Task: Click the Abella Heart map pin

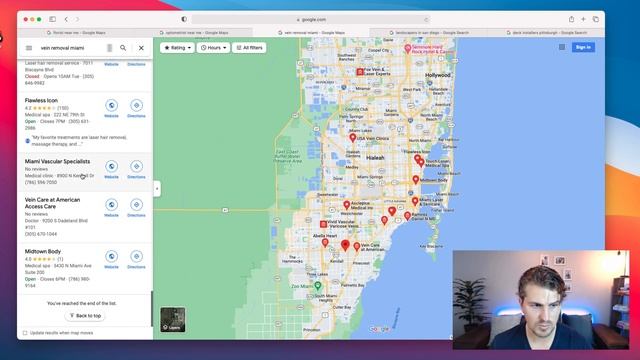Action: click(x=325, y=243)
